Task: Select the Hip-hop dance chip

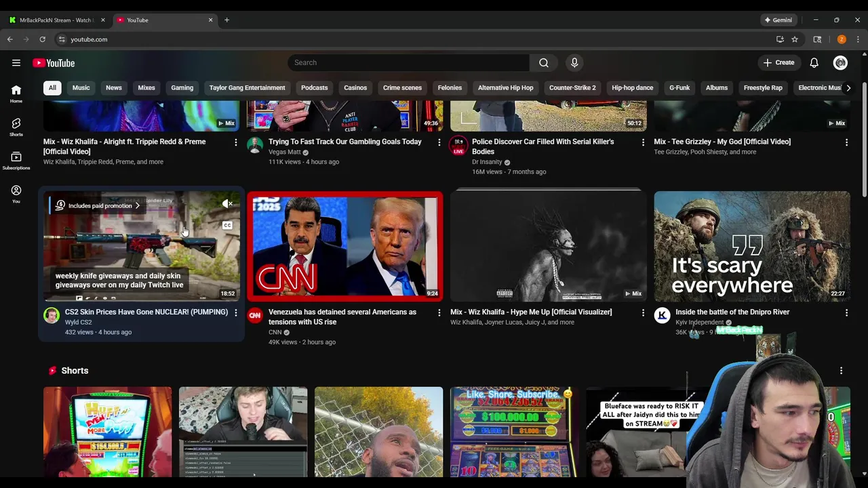Action: pos(633,88)
